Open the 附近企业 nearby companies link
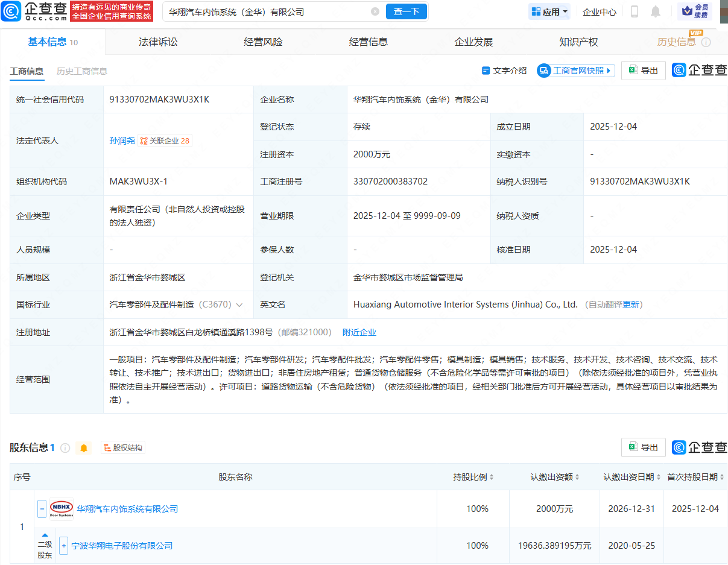The width and height of the screenshot is (728, 565). tap(359, 332)
